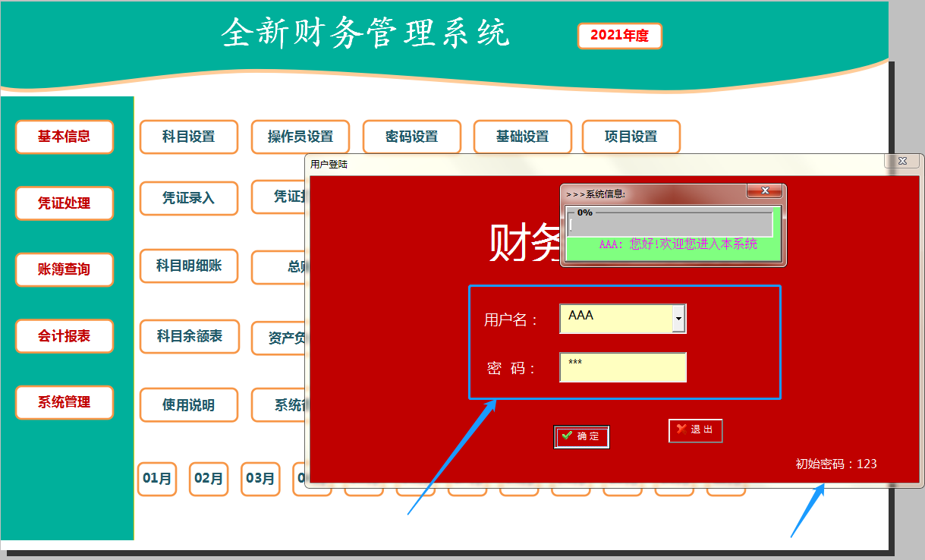Select 系统管理 in the left sidebar

tap(64, 404)
